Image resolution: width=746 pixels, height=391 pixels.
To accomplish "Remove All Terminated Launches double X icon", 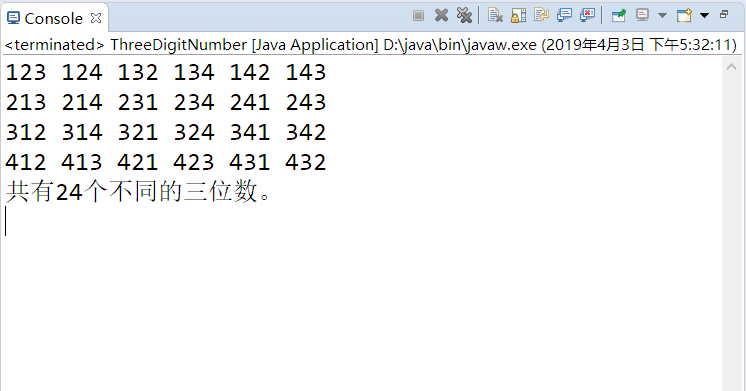I will point(464,16).
